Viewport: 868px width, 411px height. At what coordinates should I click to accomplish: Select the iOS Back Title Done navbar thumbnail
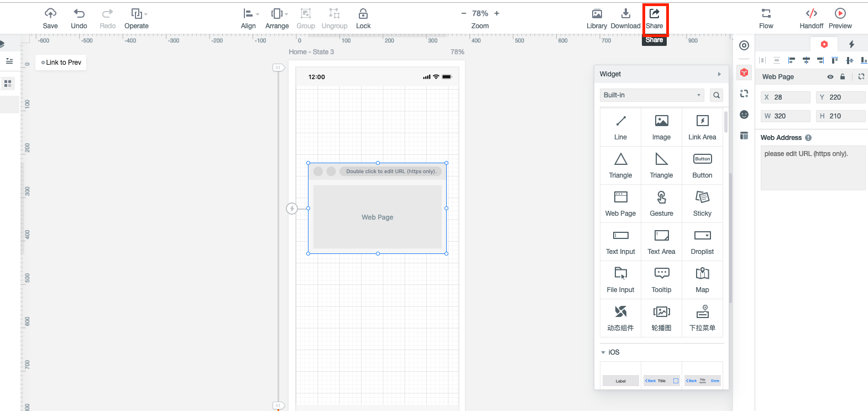pyautogui.click(x=703, y=381)
